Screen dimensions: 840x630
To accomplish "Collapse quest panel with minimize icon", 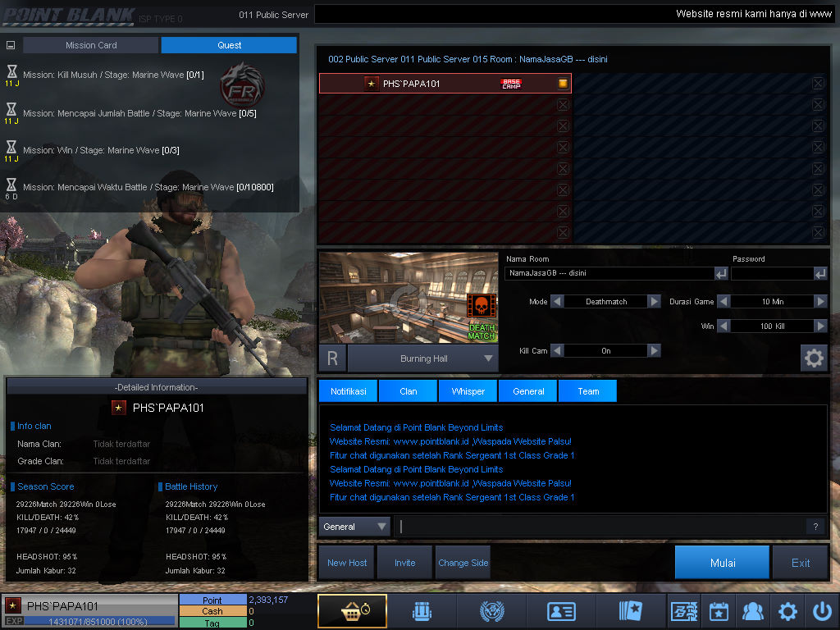I will (x=10, y=46).
